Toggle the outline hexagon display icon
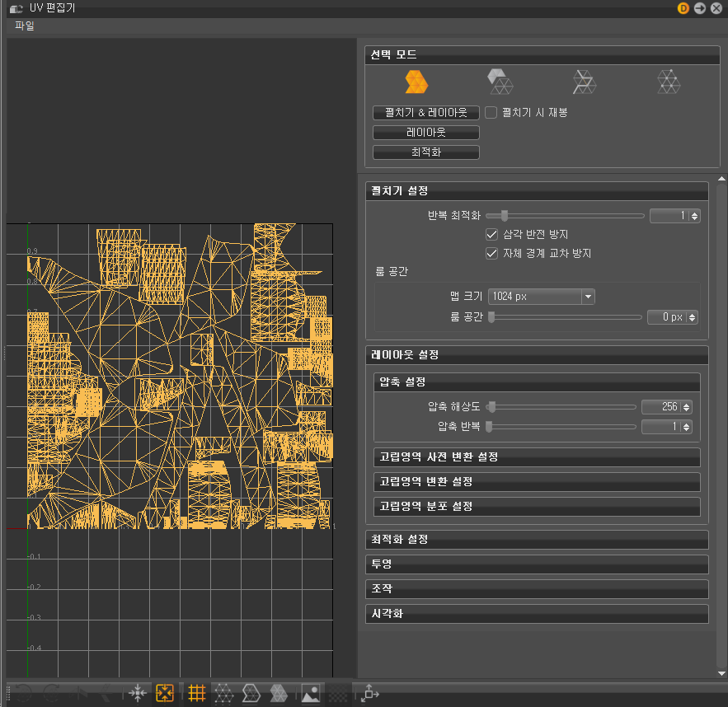Image resolution: width=728 pixels, height=707 pixels. (x=251, y=694)
